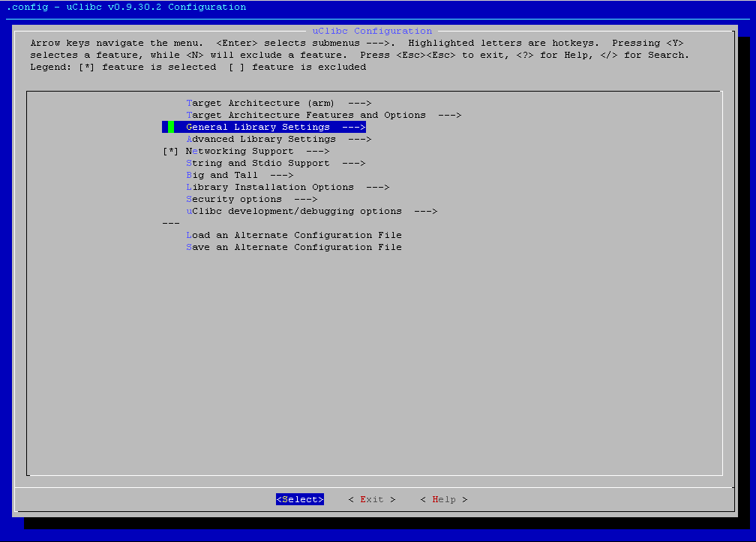Select Load an Alternate Configuration File

[x=294, y=235]
